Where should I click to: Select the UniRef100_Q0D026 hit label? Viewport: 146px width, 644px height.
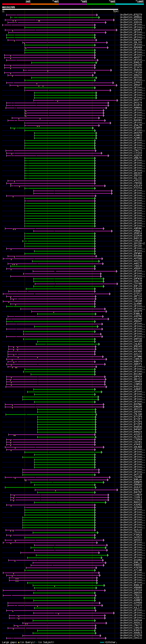131,22
